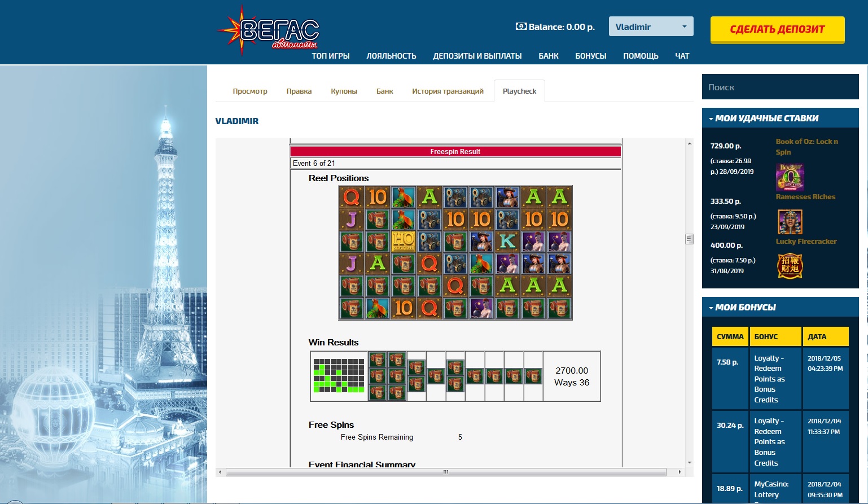Click the HO scatter symbol on the reels
The image size is (868, 504).
coord(404,242)
